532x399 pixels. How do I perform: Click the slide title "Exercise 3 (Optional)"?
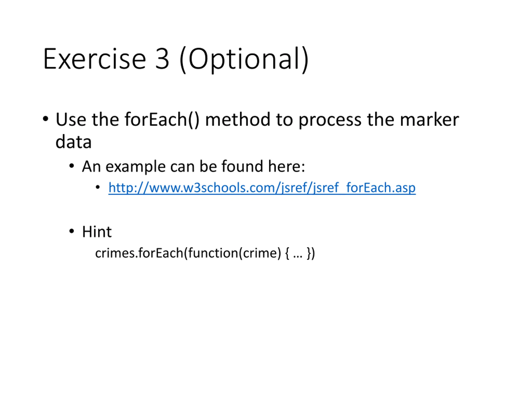[176, 59]
